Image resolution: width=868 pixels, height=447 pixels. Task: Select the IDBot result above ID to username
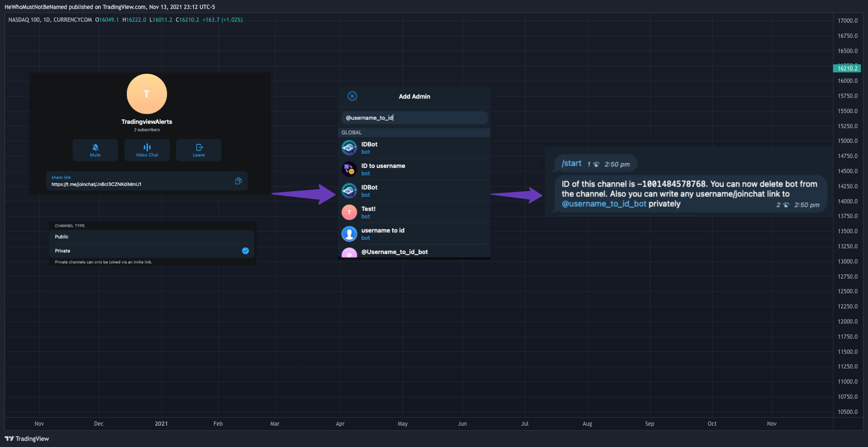coord(414,148)
